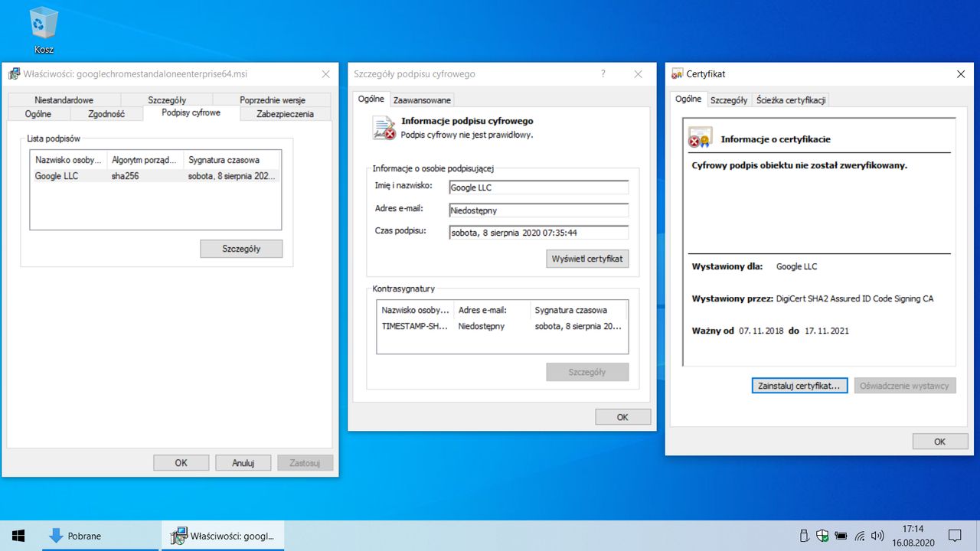Select Google LLC row in signature list

point(155,176)
